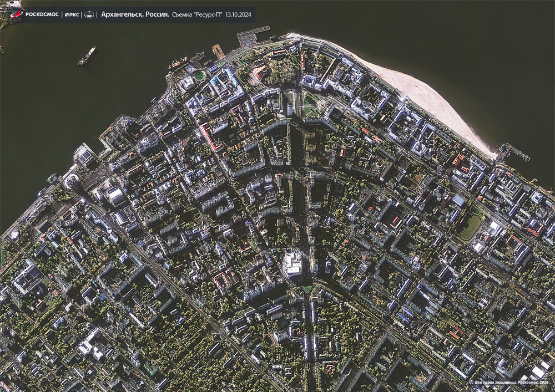The image size is (555, 392).
Task: Click the РОСКОСМОС text label
Action: [x=42, y=15]
